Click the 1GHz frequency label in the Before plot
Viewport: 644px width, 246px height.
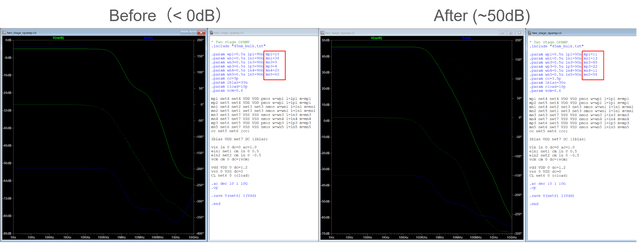coord(175,237)
